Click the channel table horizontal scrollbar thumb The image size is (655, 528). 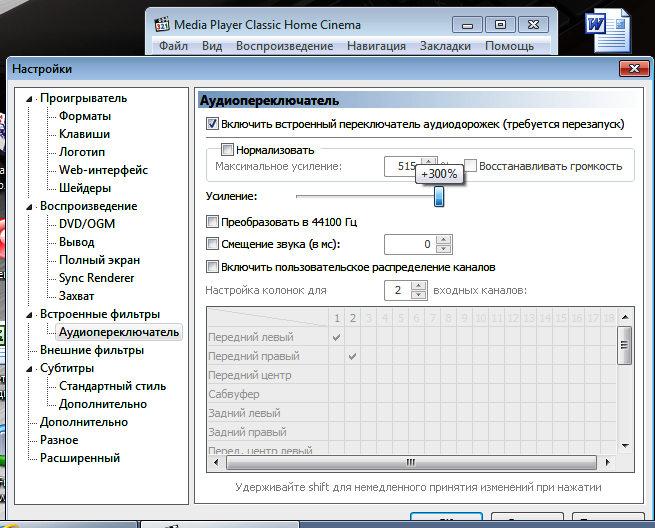[x=411, y=462]
